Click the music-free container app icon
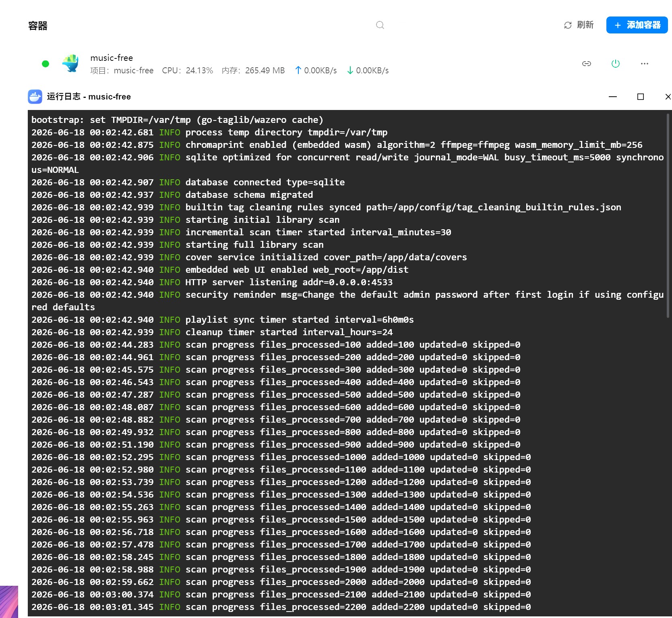The width and height of the screenshot is (672, 618). click(x=71, y=64)
